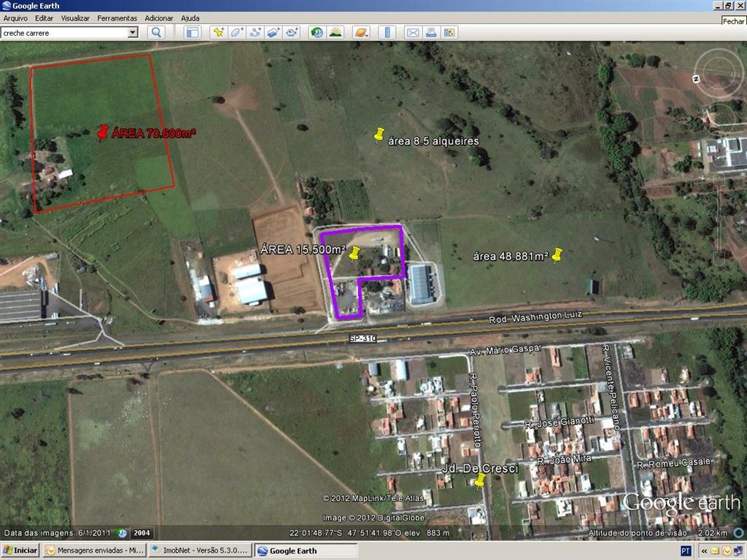747x560 pixels.
Task: Click the Add Image Overlay icon
Action: click(x=273, y=32)
